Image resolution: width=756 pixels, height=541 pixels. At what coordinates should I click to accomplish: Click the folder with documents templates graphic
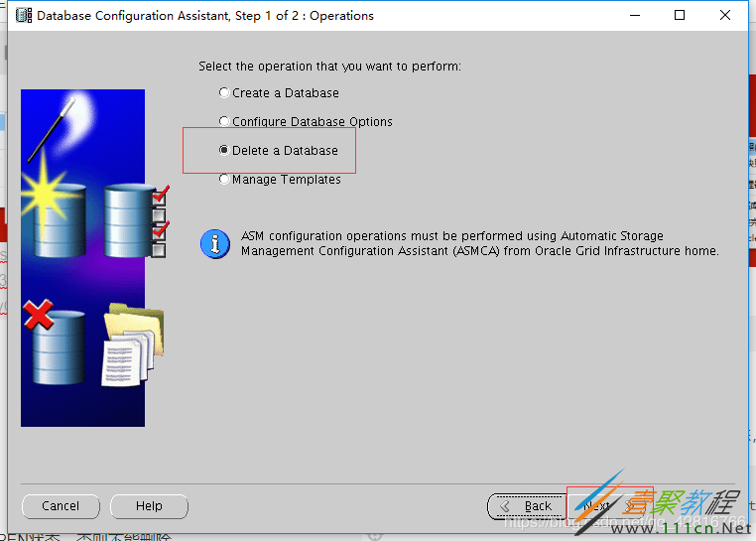(134, 345)
